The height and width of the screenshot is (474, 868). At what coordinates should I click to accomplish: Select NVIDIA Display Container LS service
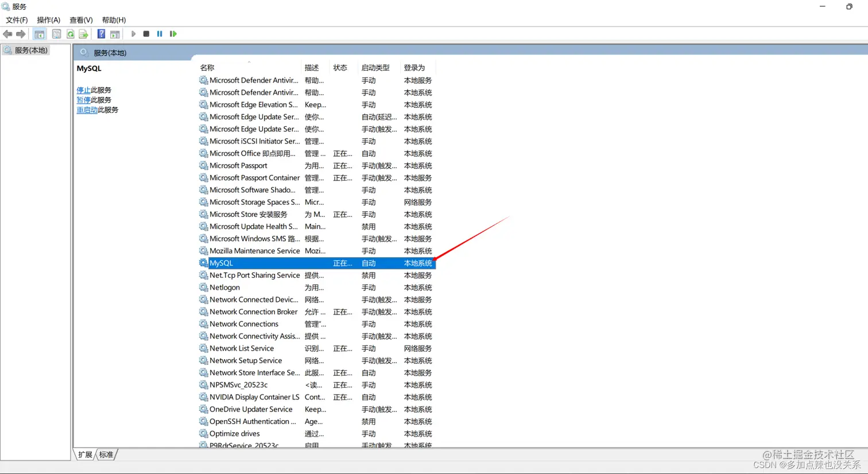coord(317,397)
